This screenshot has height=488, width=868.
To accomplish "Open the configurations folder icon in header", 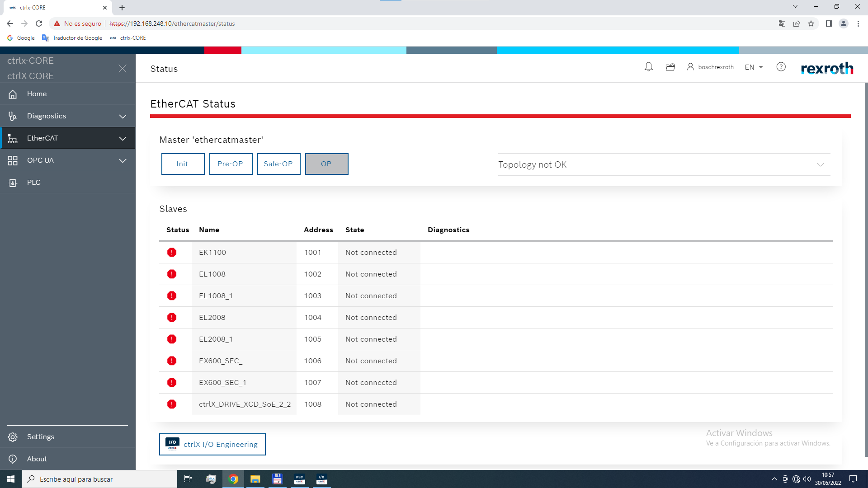I will [670, 67].
